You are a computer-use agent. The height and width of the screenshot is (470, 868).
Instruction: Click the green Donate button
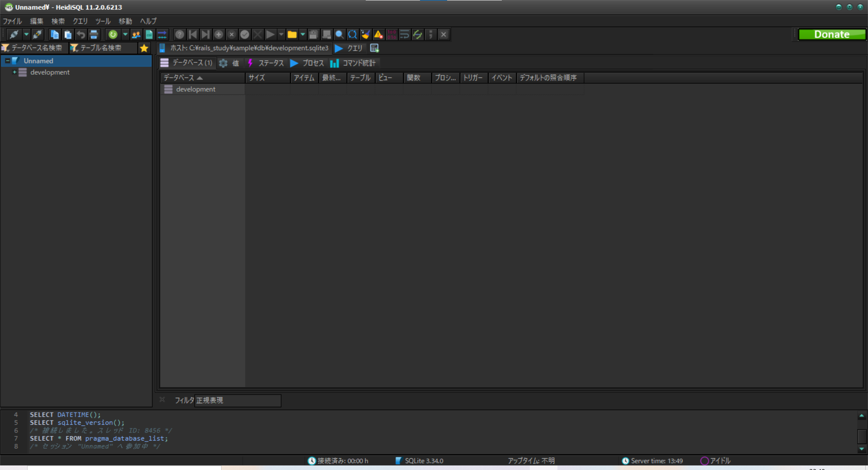tap(832, 34)
